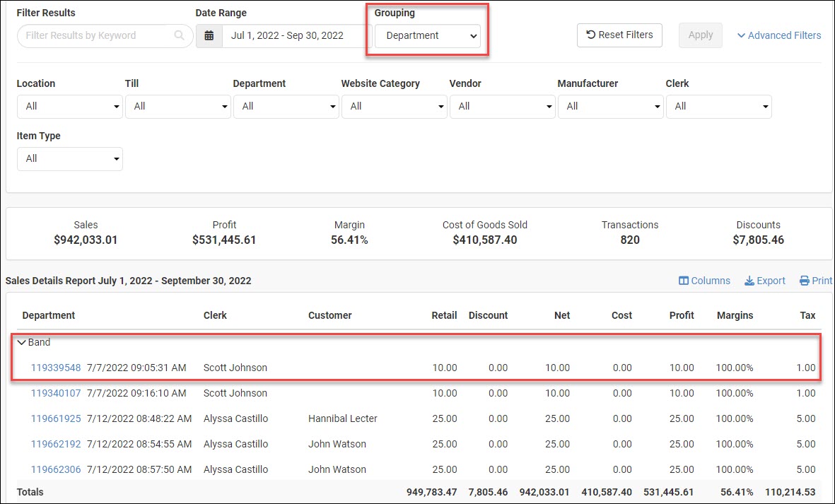This screenshot has width=835, height=504.
Task: Click the Print printer link
Action: click(x=815, y=281)
